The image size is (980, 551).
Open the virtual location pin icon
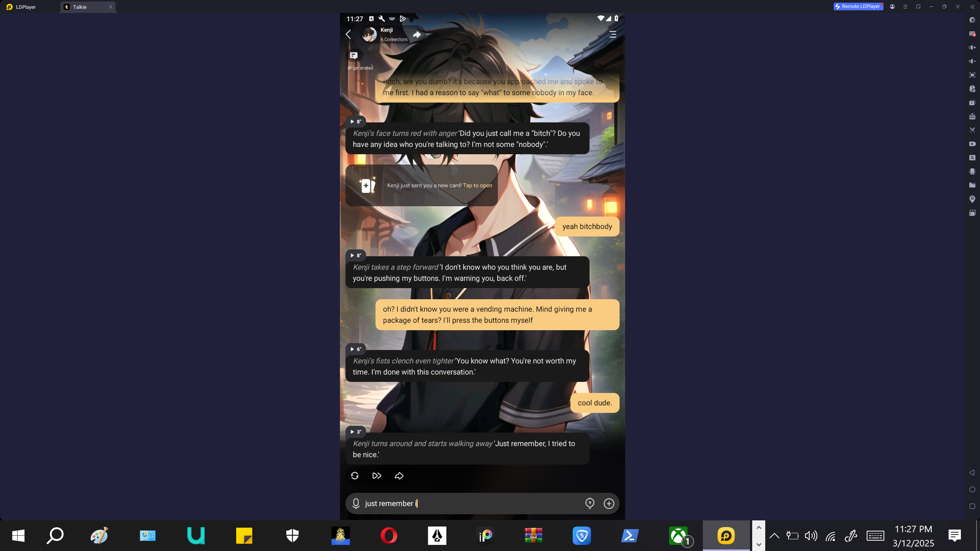click(x=972, y=199)
